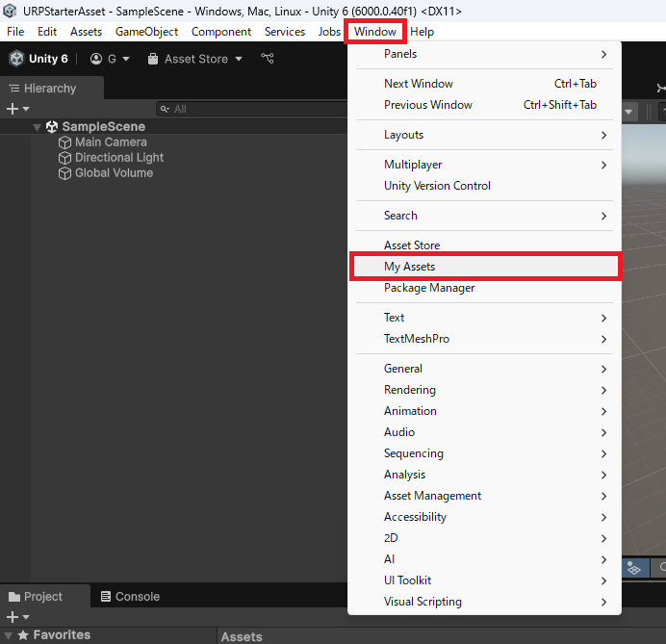Click the Global Volume cube icon
Image resolution: width=666 pixels, height=644 pixels.
[x=64, y=173]
